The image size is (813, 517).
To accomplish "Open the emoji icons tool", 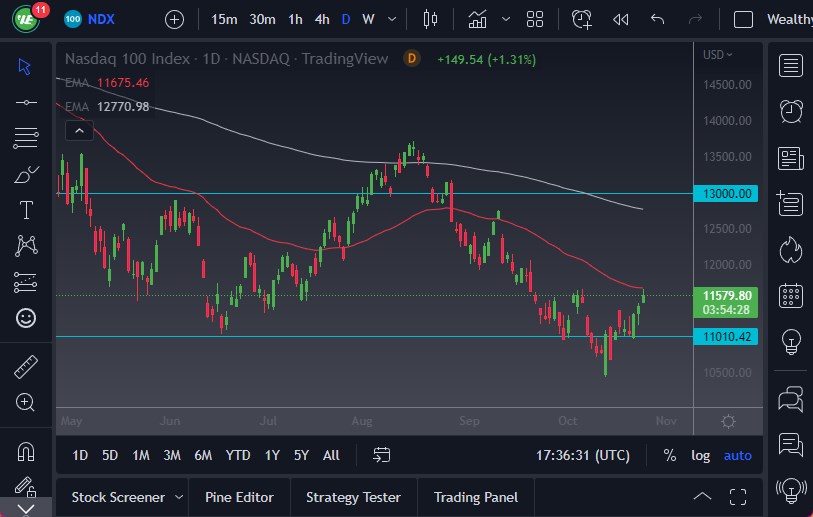I will pos(25,318).
